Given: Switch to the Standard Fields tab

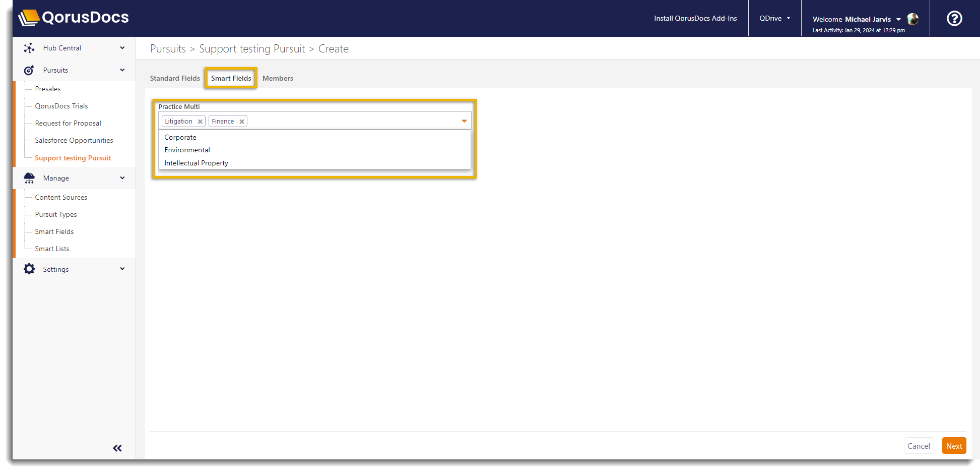Looking at the screenshot, I should click(175, 78).
